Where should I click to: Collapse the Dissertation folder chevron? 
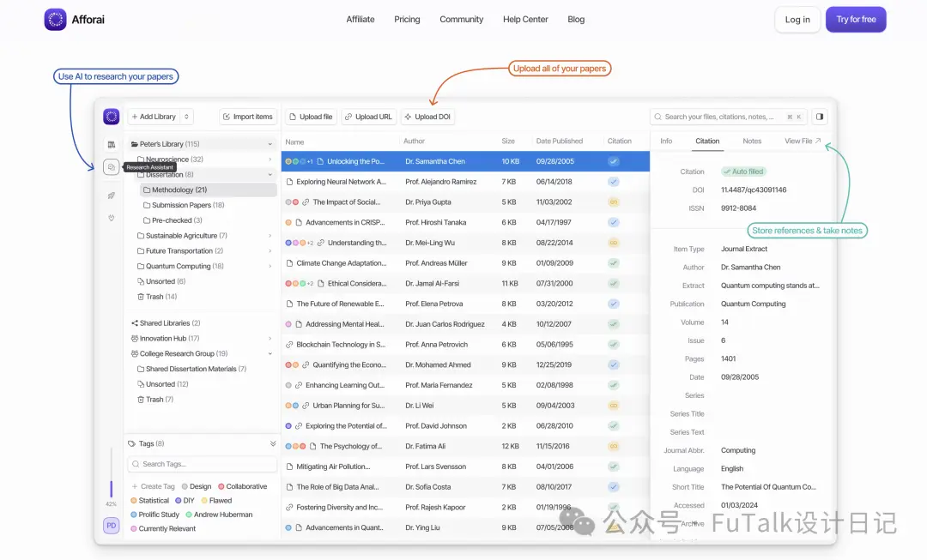(270, 175)
